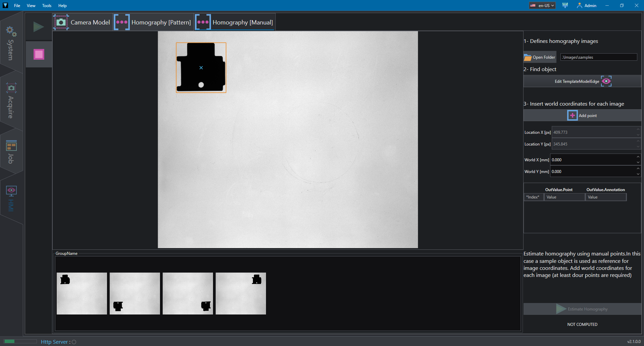Open the Job sidebar panel
Viewport: 644px width, 346px height.
[x=11, y=152]
